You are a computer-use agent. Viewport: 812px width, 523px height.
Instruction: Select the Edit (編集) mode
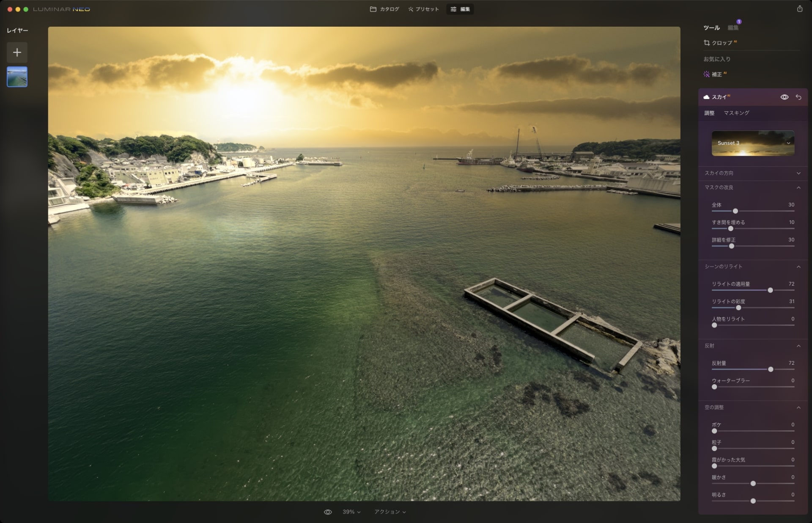tap(460, 9)
